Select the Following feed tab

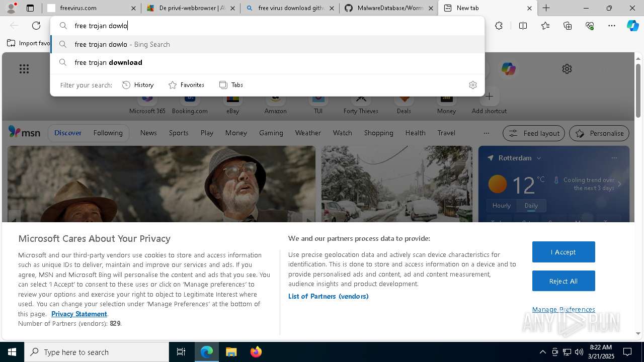[x=108, y=133]
